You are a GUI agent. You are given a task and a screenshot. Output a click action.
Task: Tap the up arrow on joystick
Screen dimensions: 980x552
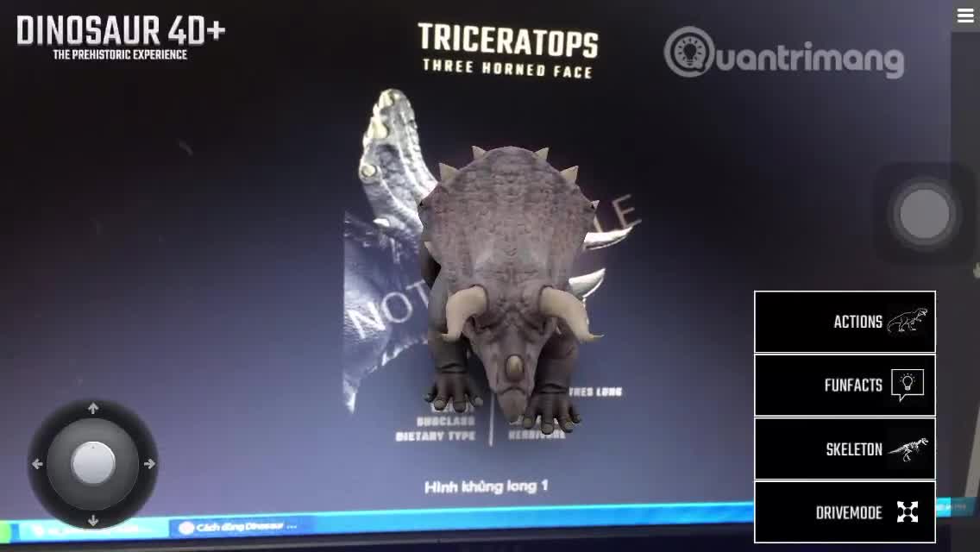(x=93, y=408)
